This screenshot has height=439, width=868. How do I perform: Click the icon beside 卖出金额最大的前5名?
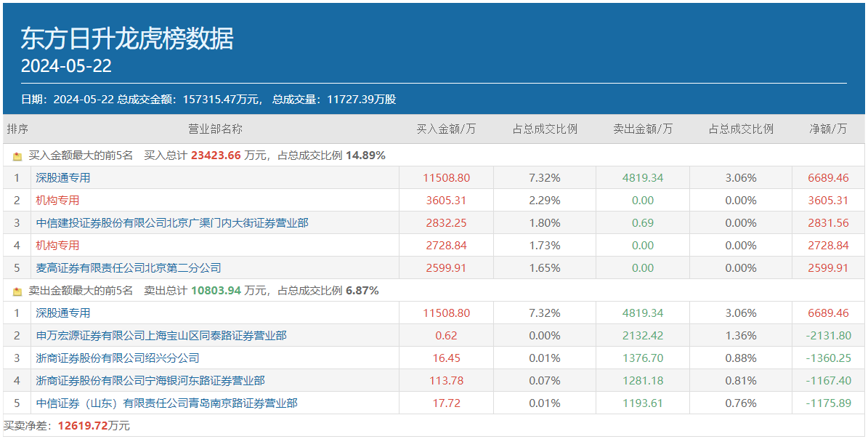pos(17,291)
